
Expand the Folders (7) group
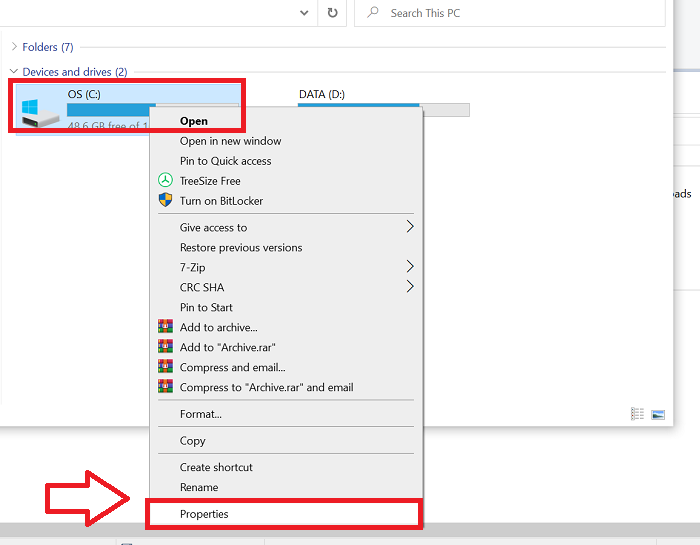coord(14,47)
